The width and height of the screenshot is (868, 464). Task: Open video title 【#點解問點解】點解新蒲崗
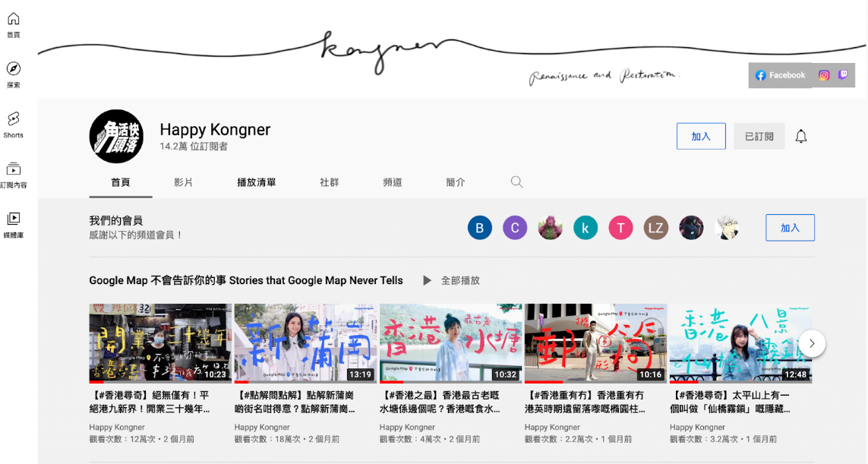pyautogui.click(x=295, y=402)
